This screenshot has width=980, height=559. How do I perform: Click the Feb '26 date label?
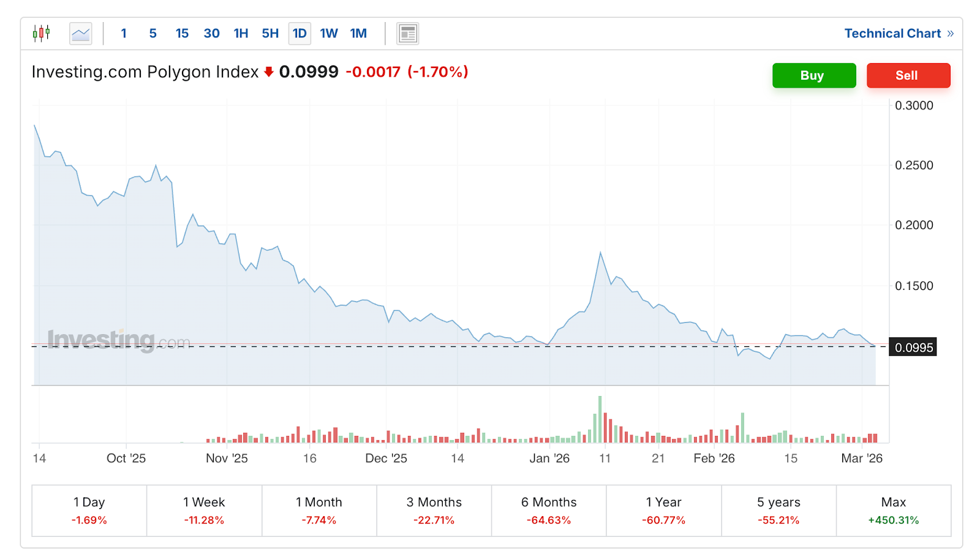[x=714, y=458]
